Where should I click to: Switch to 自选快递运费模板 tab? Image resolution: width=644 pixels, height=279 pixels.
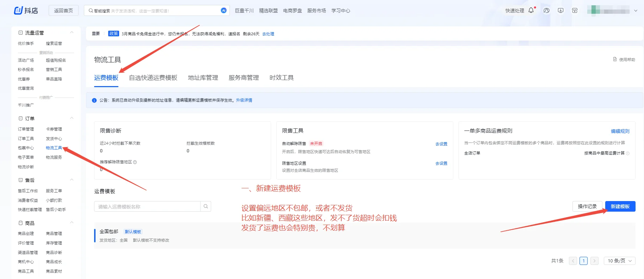[153, 78]
